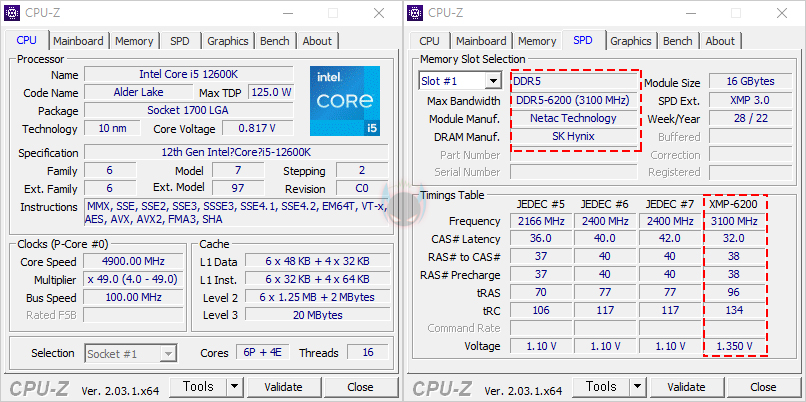806x402 pixels.
Task: Open Bench tab in left CPU-Z window
Action: (274, 41)
